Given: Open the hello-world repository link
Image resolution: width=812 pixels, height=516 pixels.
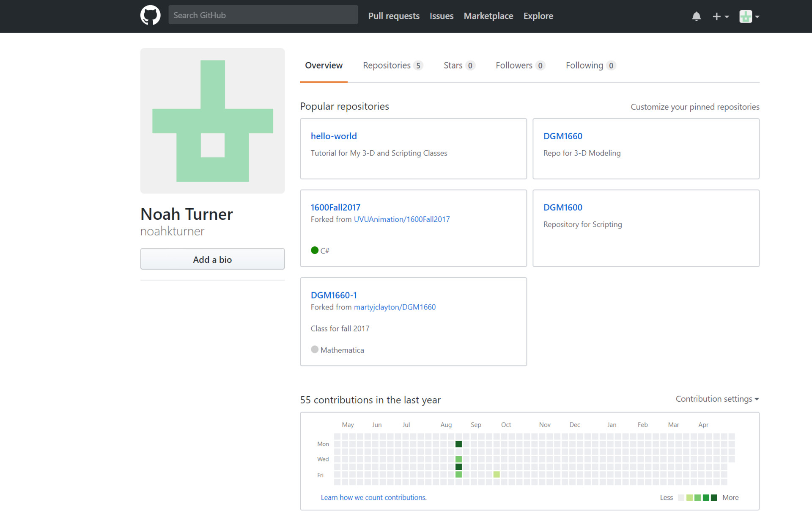Looking at the screenshot, I should (x=333, y=136).
